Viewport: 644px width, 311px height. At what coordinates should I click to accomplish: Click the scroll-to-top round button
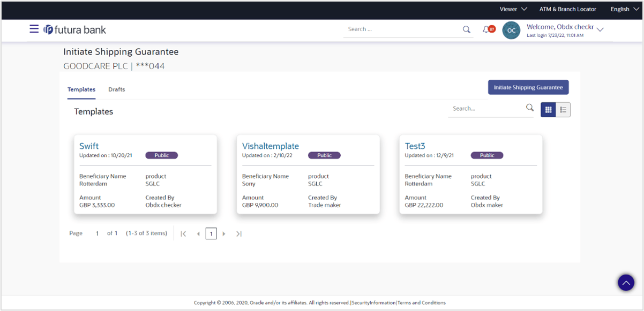click(x=626, y=283)
